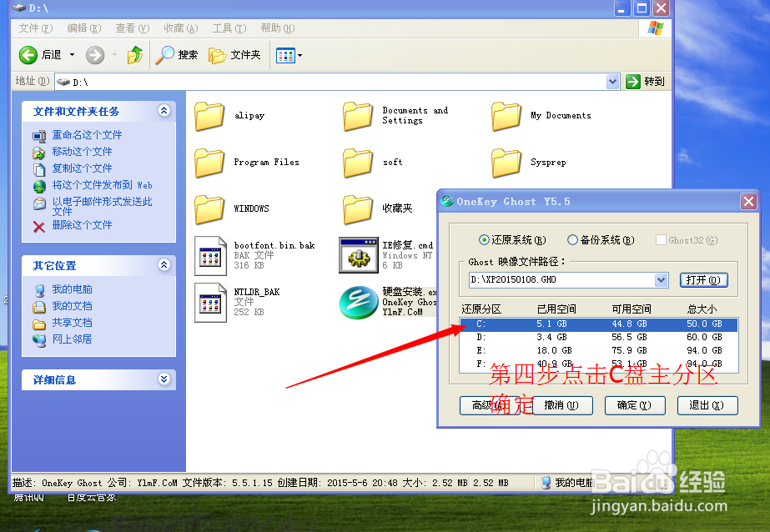Select partition D: row
770x532 pixels.
[599, 337]
